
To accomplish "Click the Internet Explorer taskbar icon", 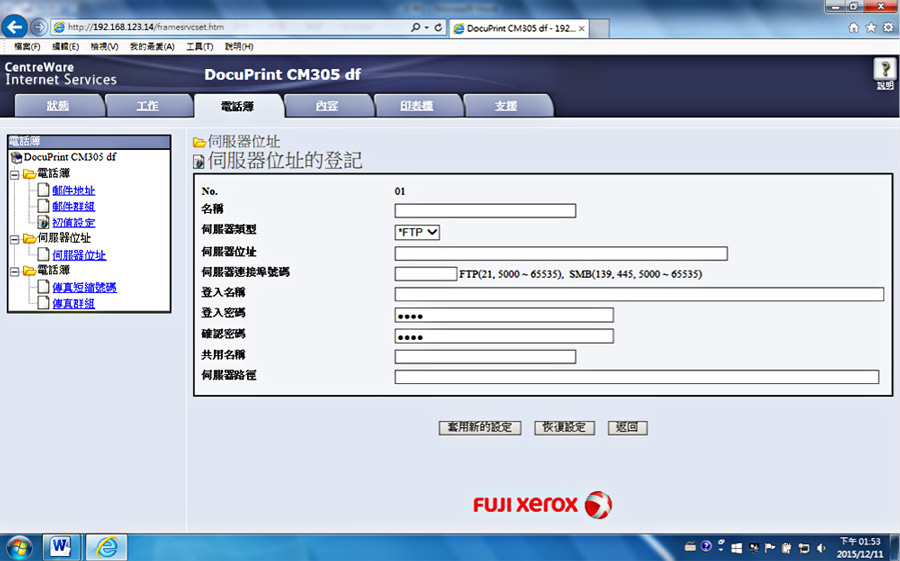I will pyautogui.click(x=107, y=547).
